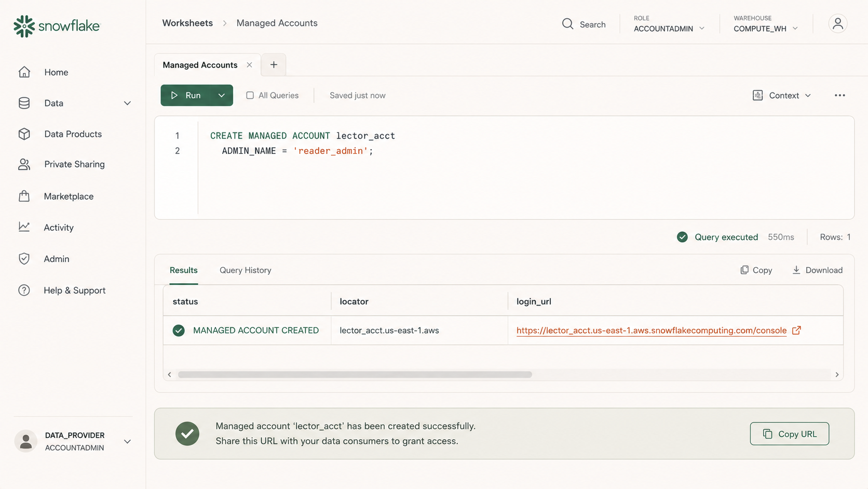
Task: Open the Run options dropdown arrow
Action: coord(222,95)
